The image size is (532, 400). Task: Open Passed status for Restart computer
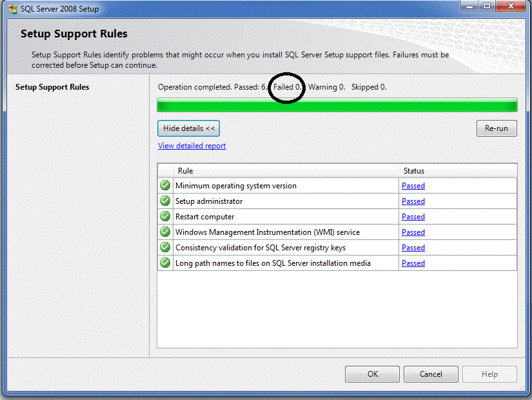[413, 217]
